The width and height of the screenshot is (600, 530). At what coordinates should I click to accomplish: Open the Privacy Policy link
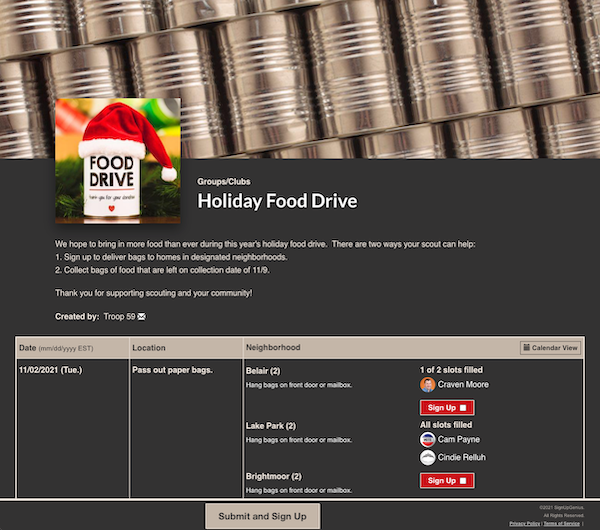click(525, 523)
